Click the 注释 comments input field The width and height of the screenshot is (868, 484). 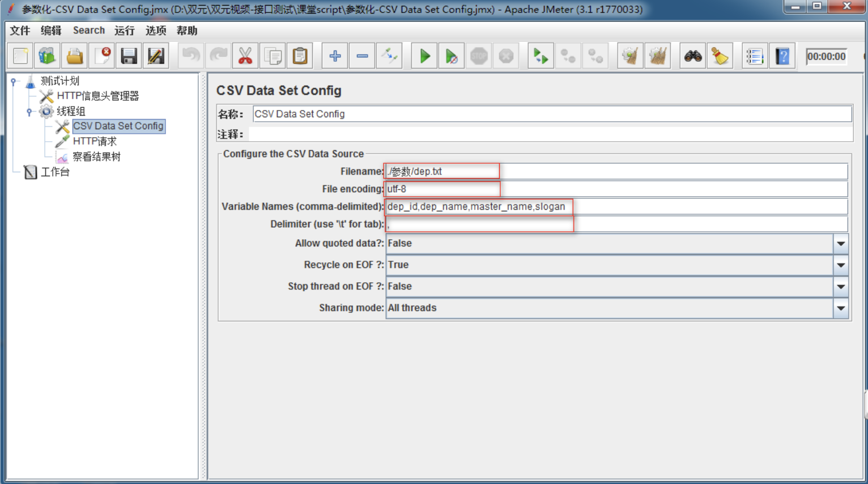click(550, 134)
